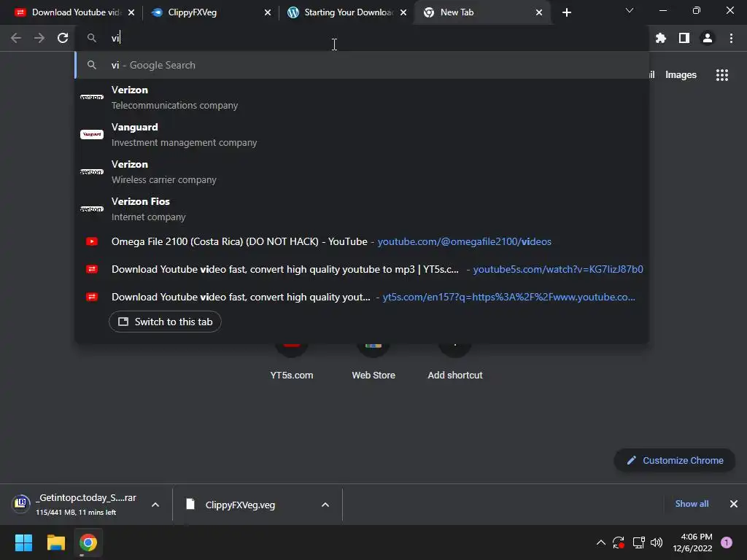Click Show all downloads link
Viewport: 747px width, 560px height.
point(692,504)
